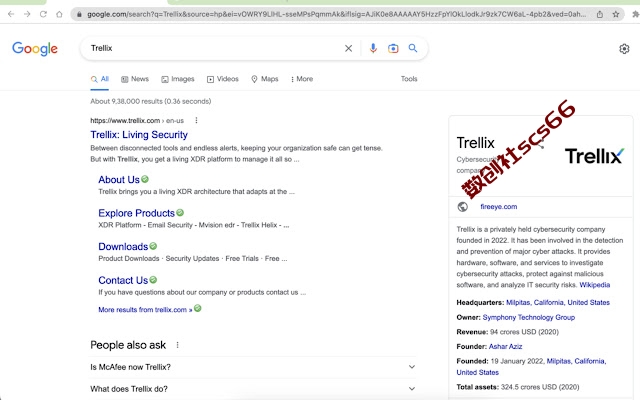Switch to the Videos tab
Image resolution: width=640 pixels, height=400 pixels.
coord(223,79)
